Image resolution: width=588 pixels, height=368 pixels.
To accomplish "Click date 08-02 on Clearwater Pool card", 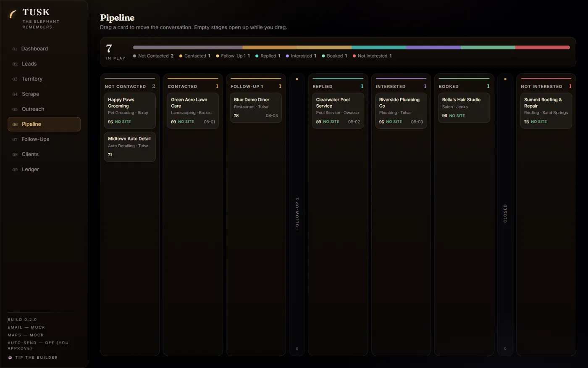I will (x=354, y=122).
